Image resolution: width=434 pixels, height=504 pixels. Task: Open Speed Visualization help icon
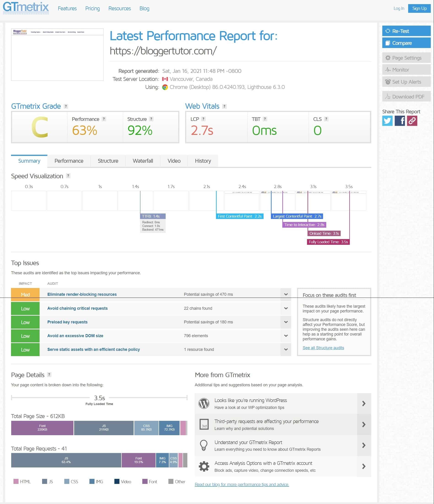[x=68, y=176]
